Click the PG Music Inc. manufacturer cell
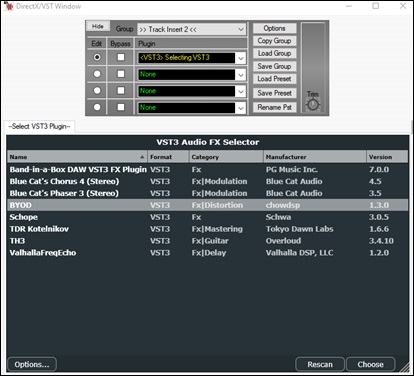Screen dimensions: 414x376 pos(292,169)
